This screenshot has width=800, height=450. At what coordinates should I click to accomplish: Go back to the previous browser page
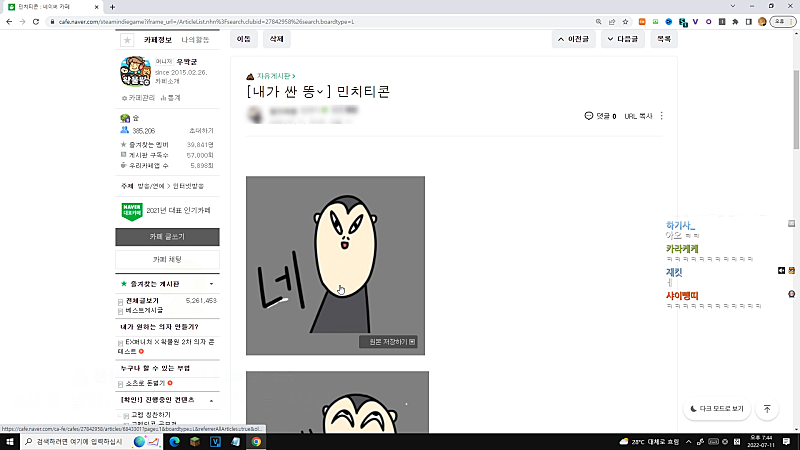(9, 22)
